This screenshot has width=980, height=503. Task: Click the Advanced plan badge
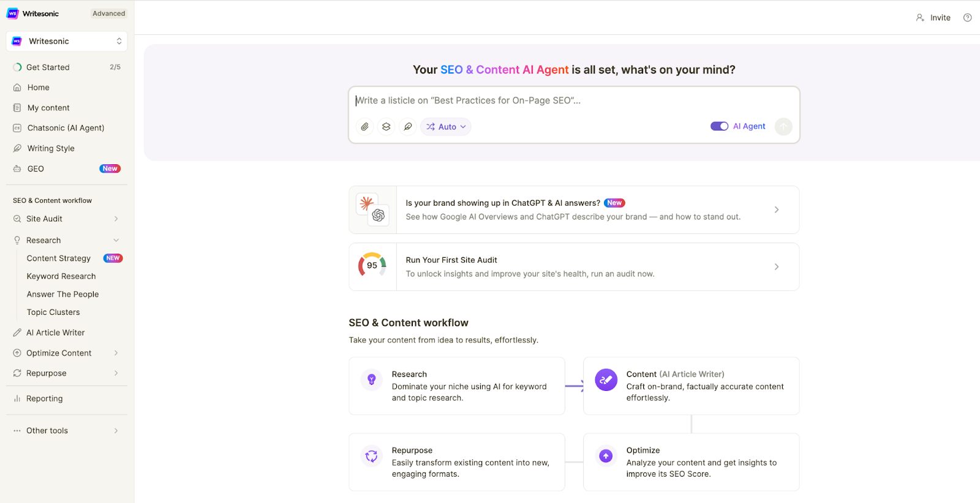click(x=109, y=13)
